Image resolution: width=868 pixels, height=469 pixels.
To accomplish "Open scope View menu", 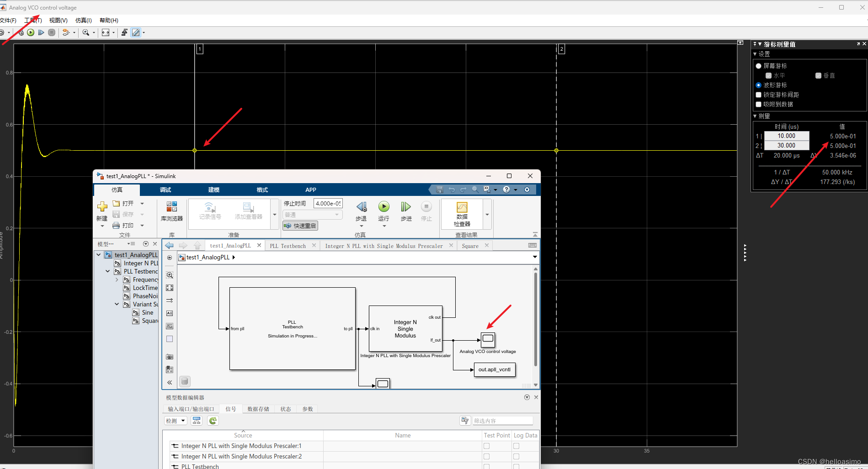I will click(59, 21).
